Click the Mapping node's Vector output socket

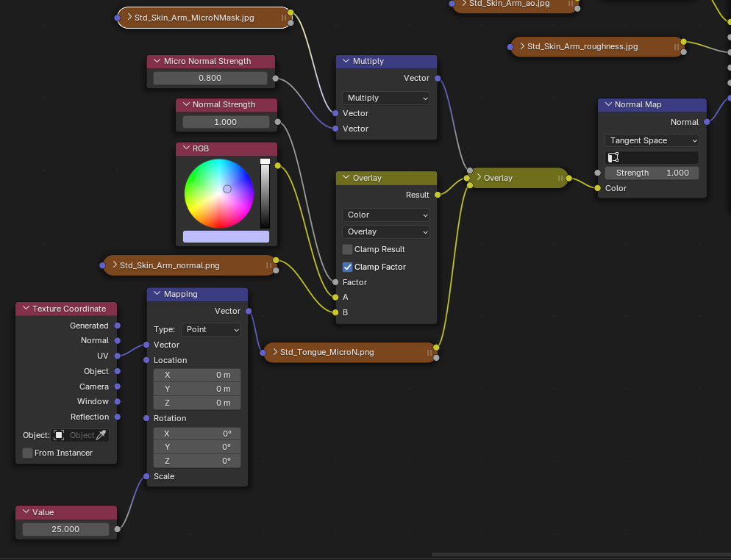[x=249, y=311]
